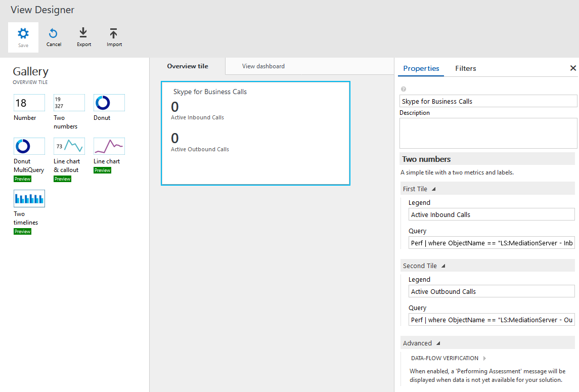Click the Preview badge under Line chart & callout
This screenshot has height=392, width=579.
coord(62,179)
